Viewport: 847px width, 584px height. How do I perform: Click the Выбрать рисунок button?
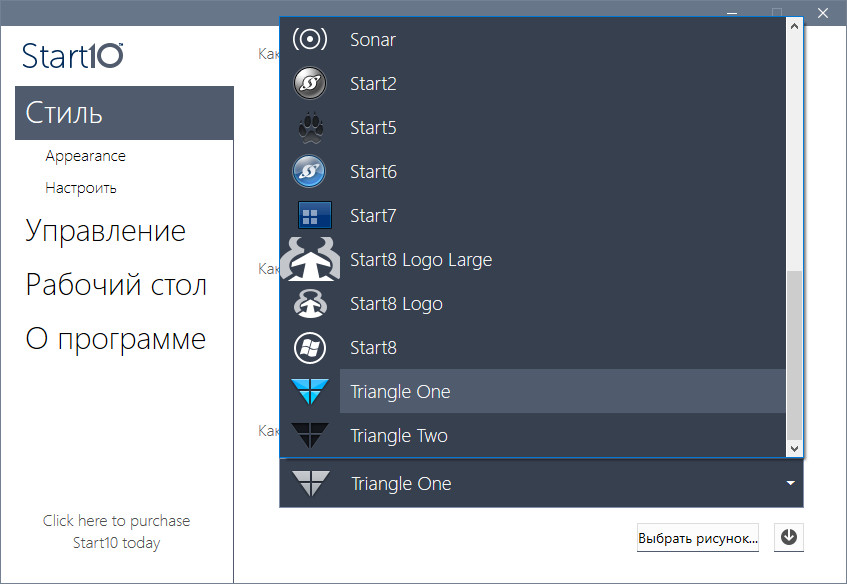pos(698,538)
